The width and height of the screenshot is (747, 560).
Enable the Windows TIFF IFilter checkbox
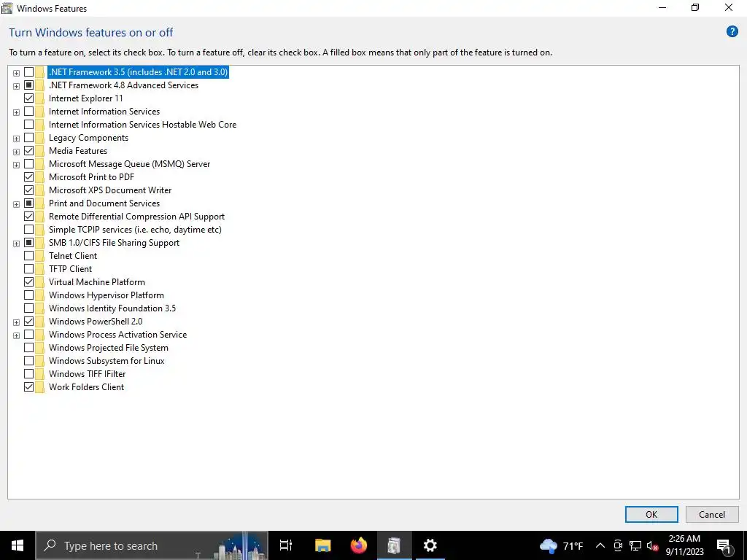[x=28, y=374]
